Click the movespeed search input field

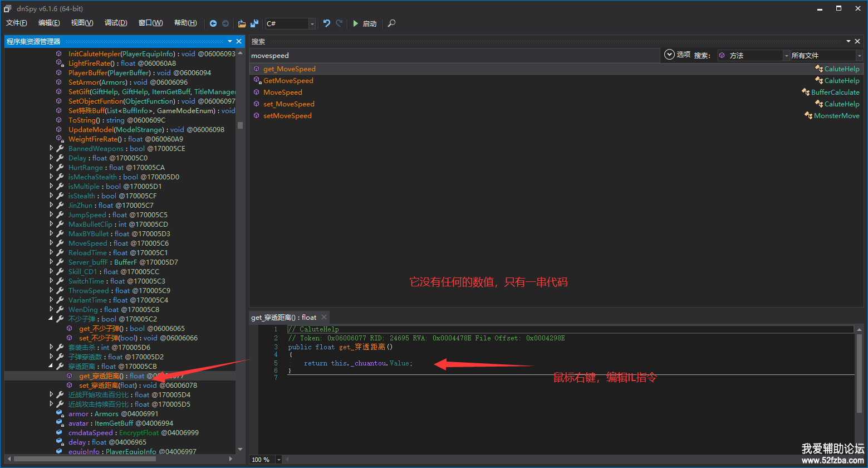[455, 55]
